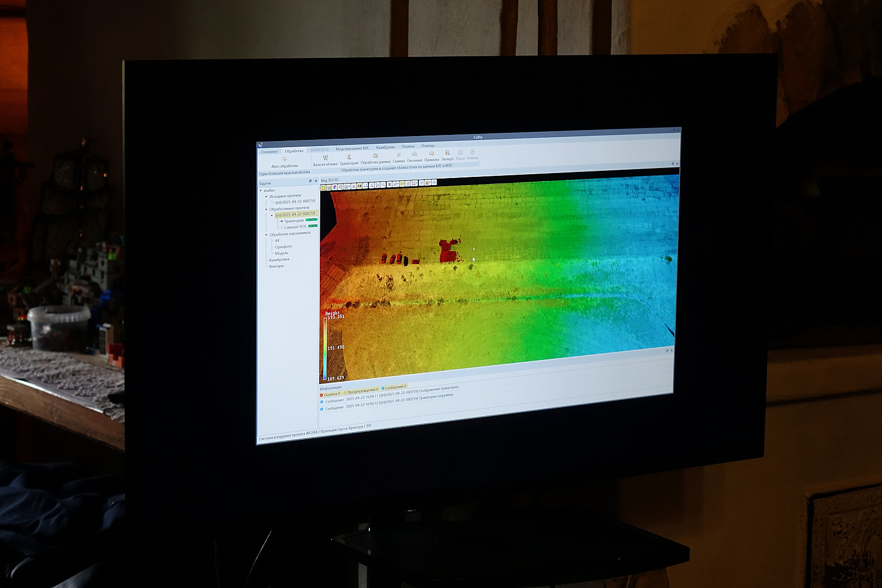This screenshot has height=588, width=882.
Task: Select Ортофото in the task tree
Action: (283, 247)
